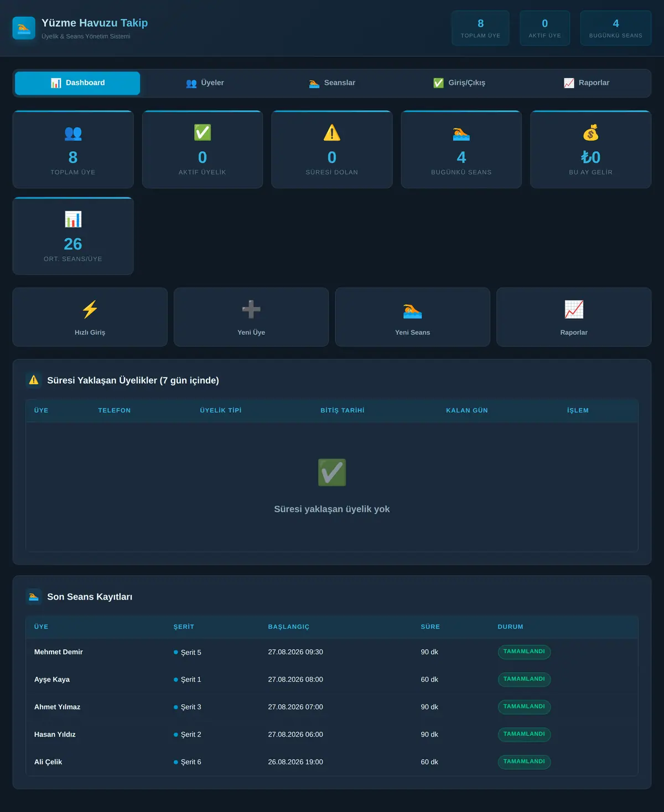
Task: Click Hasan Yıldız in session records
Action: (55, 735)
